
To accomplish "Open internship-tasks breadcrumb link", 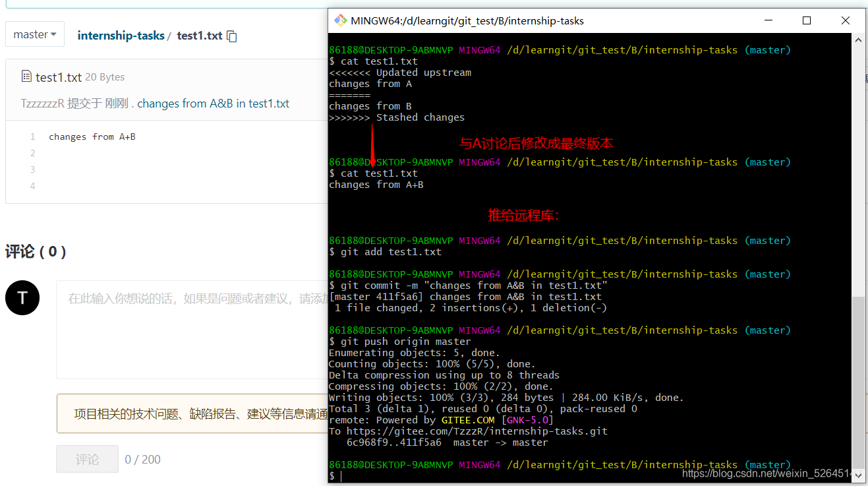I will (x=121, y=36).
